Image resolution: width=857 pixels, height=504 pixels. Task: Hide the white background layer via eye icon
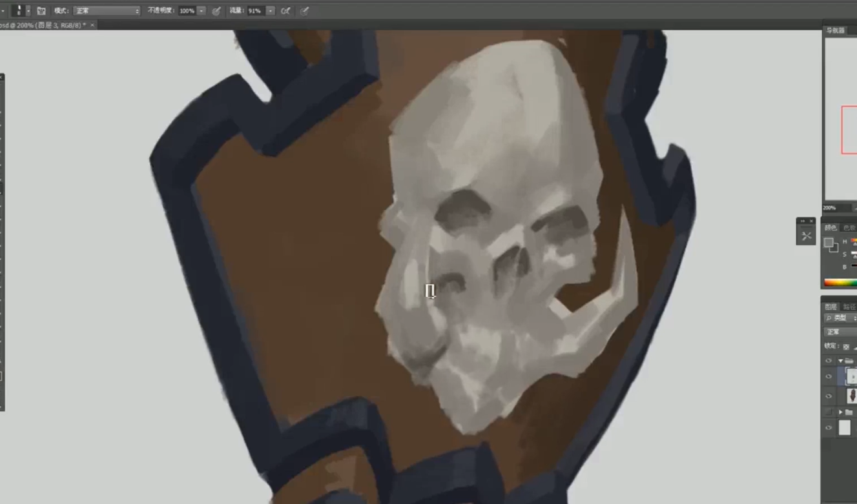(x=829, y=428)
